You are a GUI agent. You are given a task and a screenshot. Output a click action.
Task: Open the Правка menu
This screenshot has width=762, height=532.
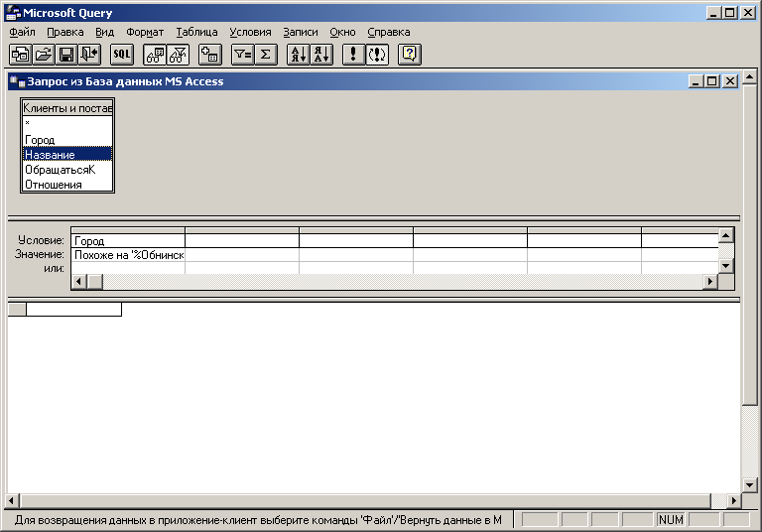(x=65, y=32)
